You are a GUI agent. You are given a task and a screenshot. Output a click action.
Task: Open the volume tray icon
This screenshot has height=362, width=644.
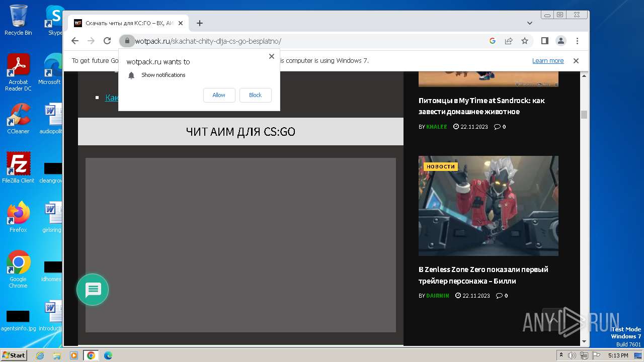(572, 355)
